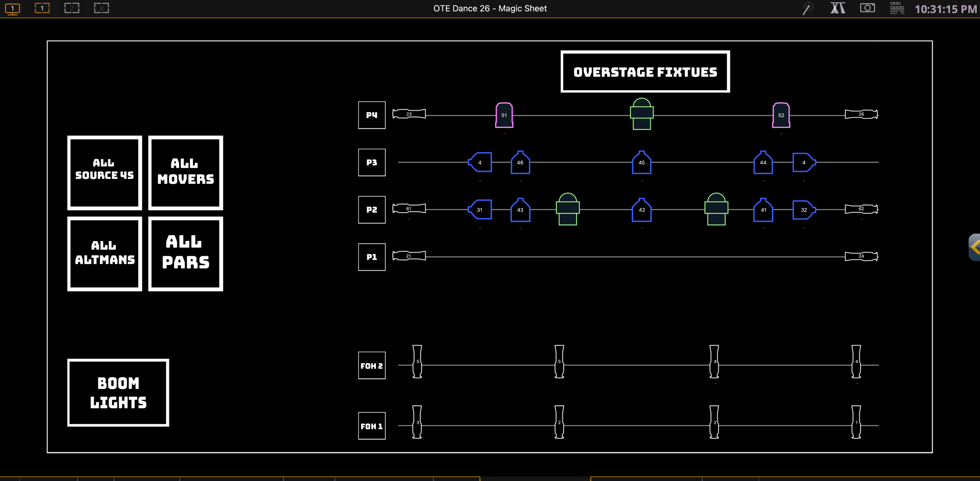This screenshot has height=481, width=980.
Task: Select the FOH 1 position label
Action: pyautogui.click(x=372, y=426)
